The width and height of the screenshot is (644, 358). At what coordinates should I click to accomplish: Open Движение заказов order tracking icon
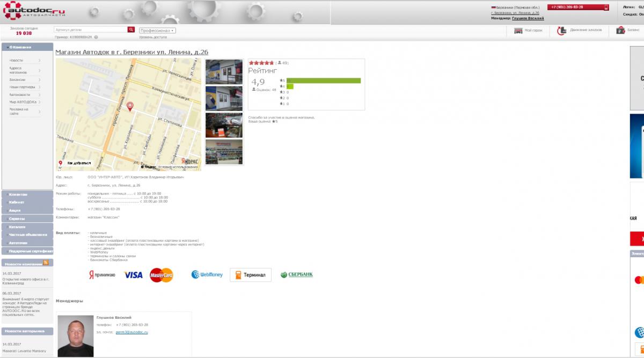point(562,31)
